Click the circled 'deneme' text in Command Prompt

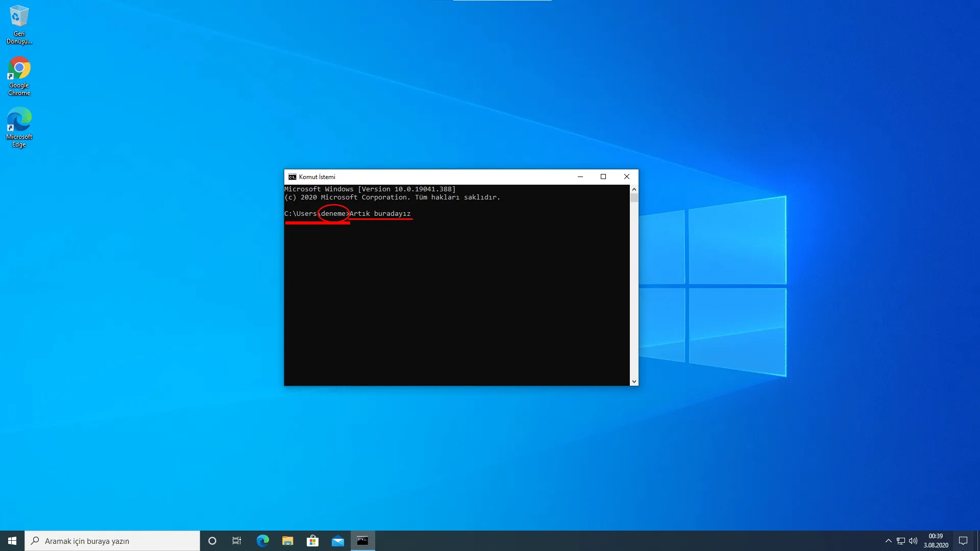pos(333,214)
